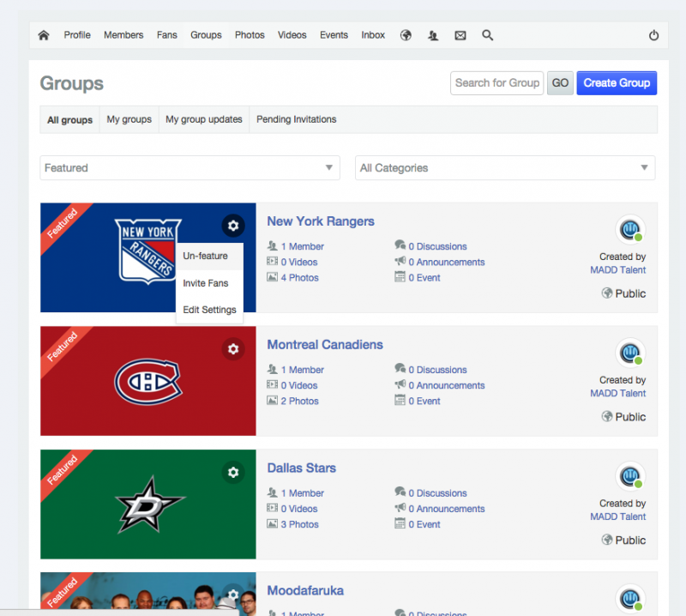This screenshot has width=686, height=616.
Task: Open 0 Announcements of Dallas Stars
Action: pyautogui.click(x=447, y=509)
